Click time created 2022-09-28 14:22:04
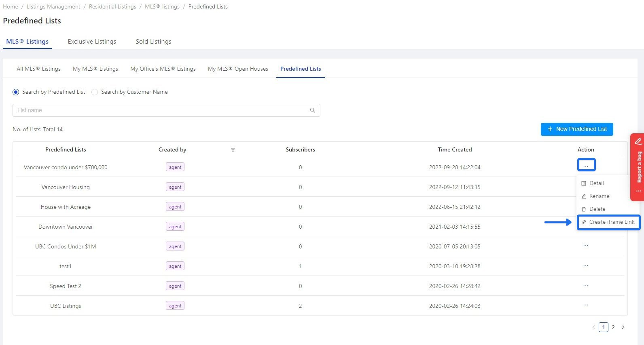 click(455, 167)
